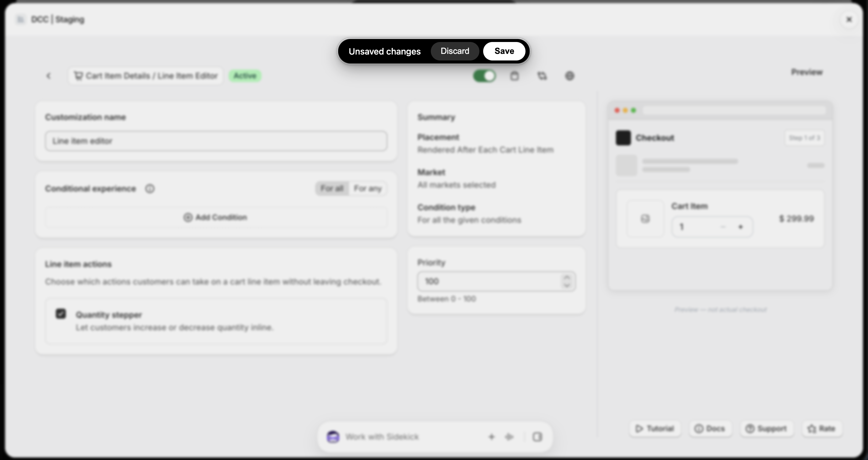Click the $ 299.99 price in the preview
Screen dimensions: 868x460
(797, 218)
